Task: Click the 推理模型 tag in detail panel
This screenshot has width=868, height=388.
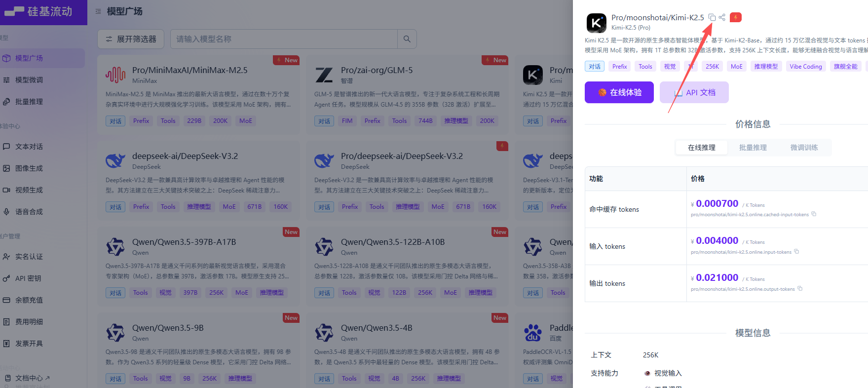Action: (x=766, y=67)
